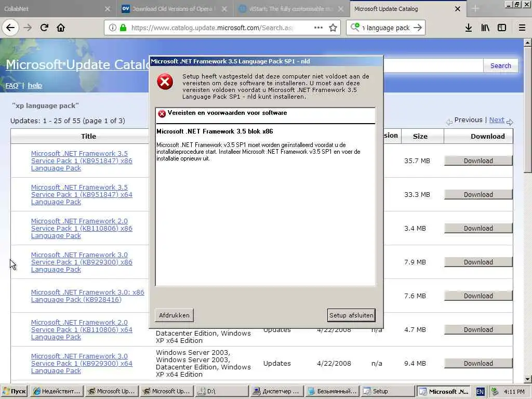
Task: Sort by the Size column header
Action: 420,137
